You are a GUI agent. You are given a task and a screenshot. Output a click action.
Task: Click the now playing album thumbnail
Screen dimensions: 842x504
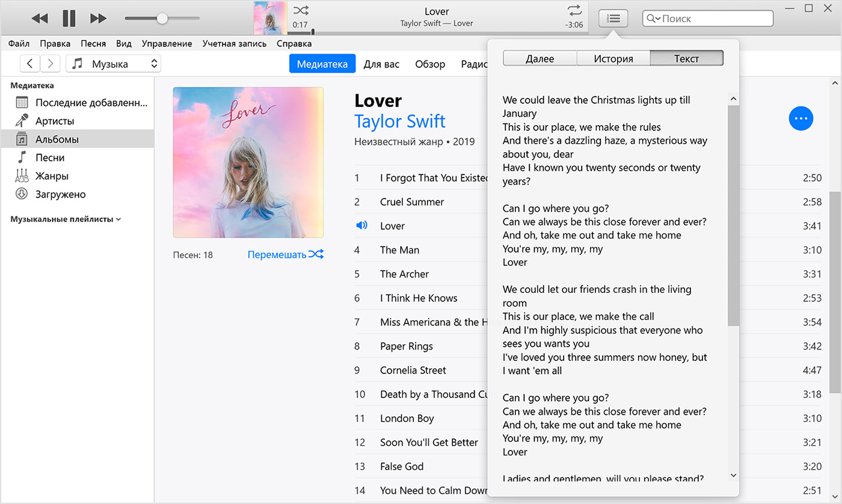[270, 18]
